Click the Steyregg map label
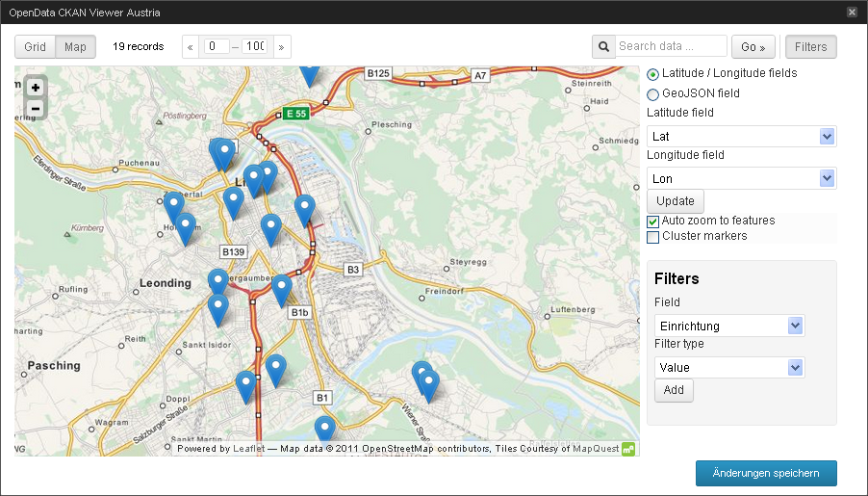Screen dimensions: 868x496 [469, 262]
